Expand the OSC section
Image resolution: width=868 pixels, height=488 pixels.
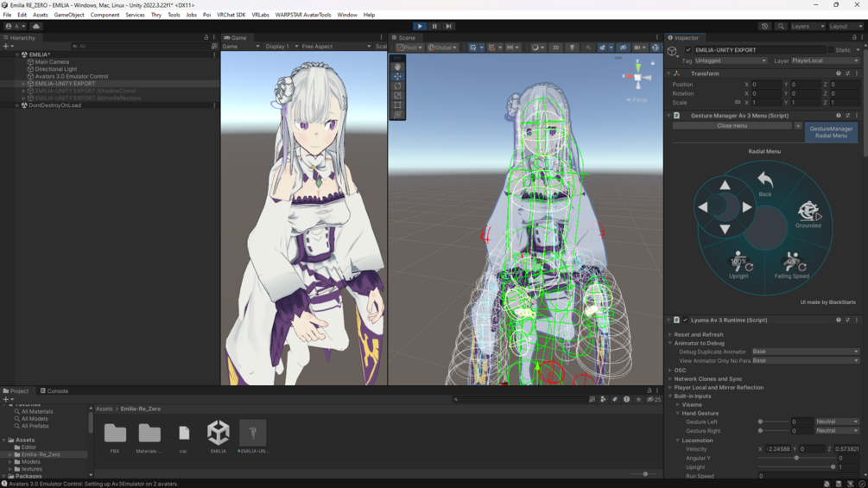670,371
